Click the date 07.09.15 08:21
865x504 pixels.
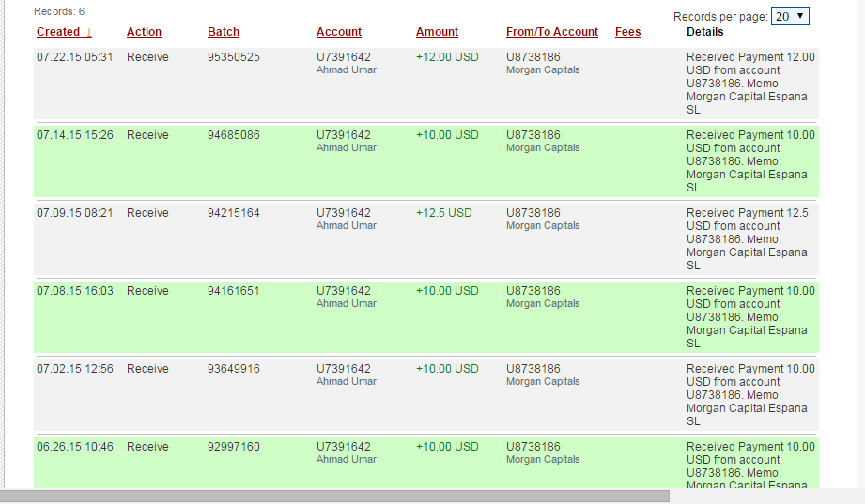click(75, 213)
